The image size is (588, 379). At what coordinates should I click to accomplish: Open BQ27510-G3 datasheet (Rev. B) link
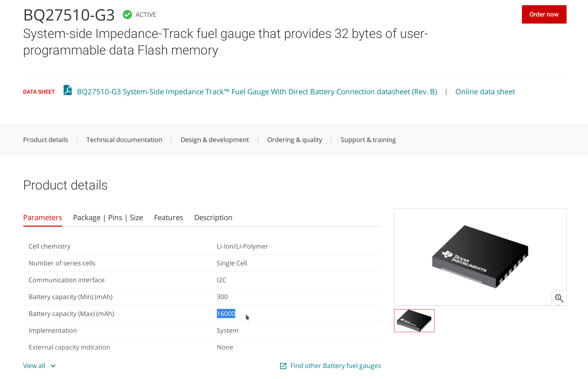(x=257, y=92)
